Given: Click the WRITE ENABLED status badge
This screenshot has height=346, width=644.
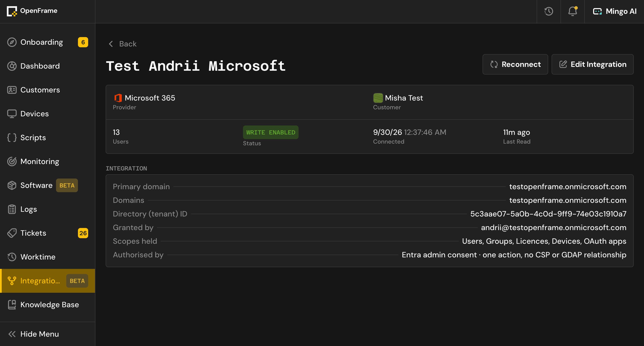Looking at the screenshot, I should coord(270,132).
